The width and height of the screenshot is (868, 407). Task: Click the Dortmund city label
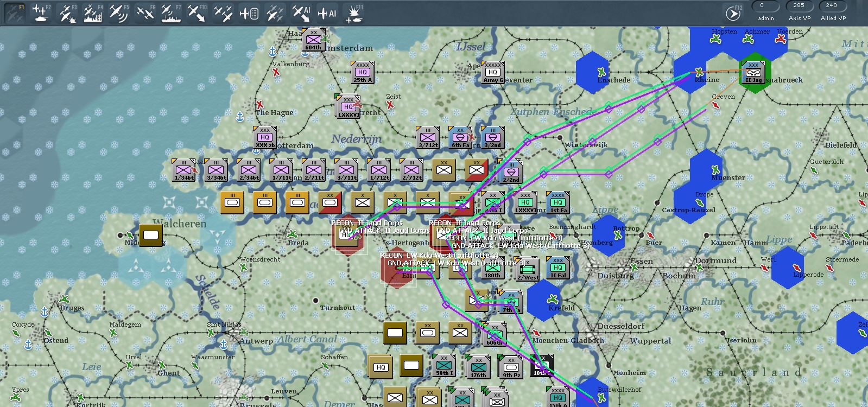(716, 260)
